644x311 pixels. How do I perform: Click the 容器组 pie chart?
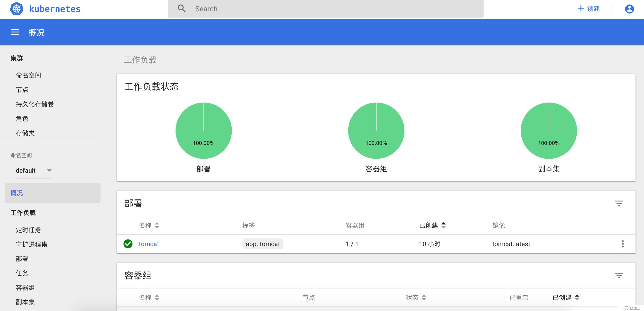tap(376, 130)
